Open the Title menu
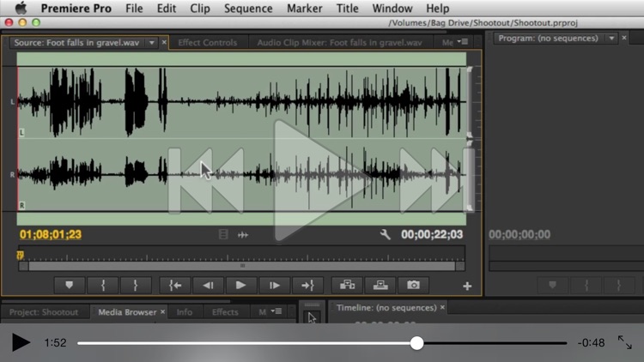Viewport: 644px width, 362px height. coord(348,9)
